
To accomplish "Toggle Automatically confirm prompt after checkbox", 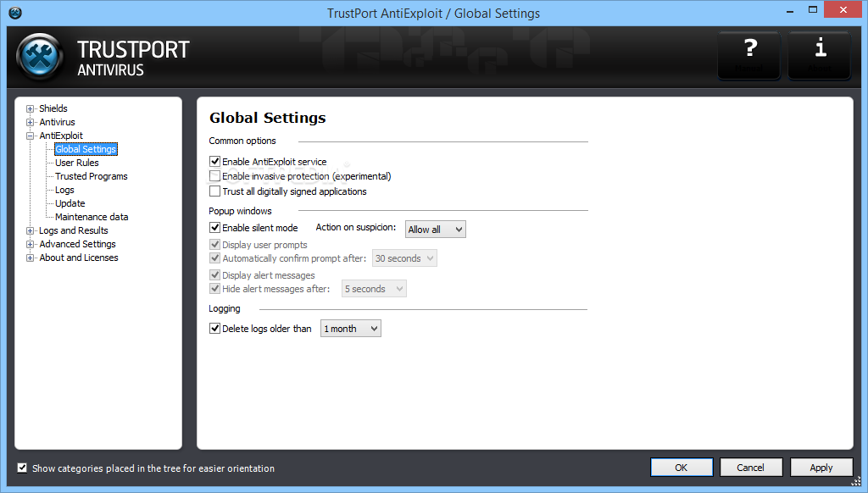I will tap(214, 258).
